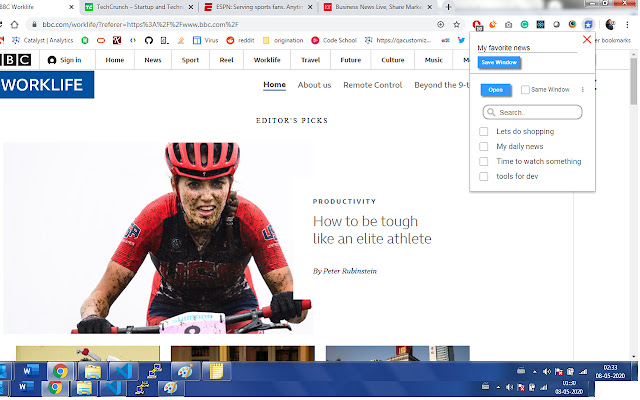Open the reddit bookmark
640x400 pixels.
[x=240, y=40]
